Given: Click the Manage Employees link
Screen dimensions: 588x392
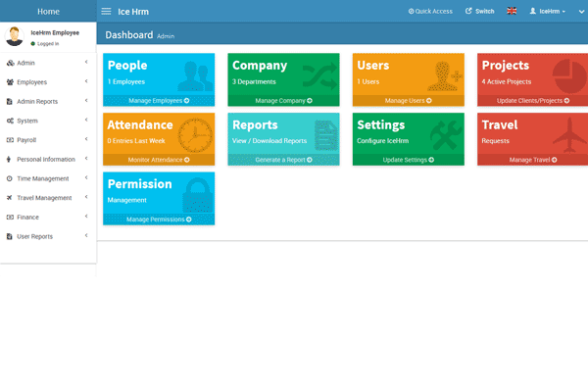Looking at the screenshot, I should [158, 101].
